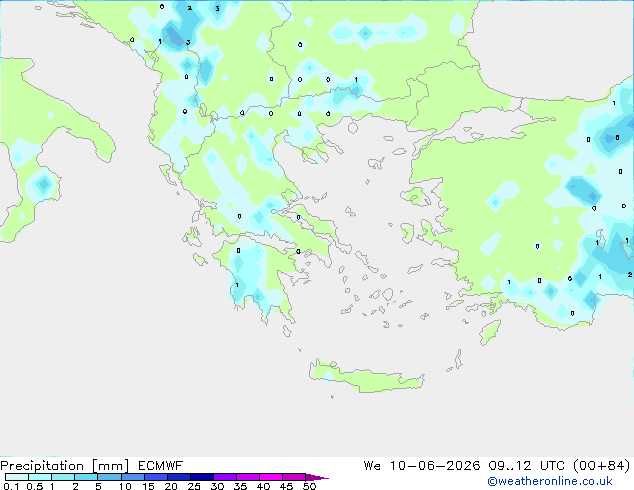Image resolution: width=634 pixels, height=490 pixels.
Task: Select the 1–2 mm legend color swatch
Action: tap(63, 477)
